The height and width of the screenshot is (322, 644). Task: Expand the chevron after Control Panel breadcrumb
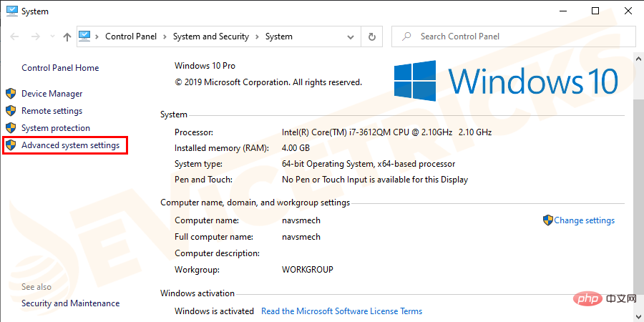pos(165,36)
